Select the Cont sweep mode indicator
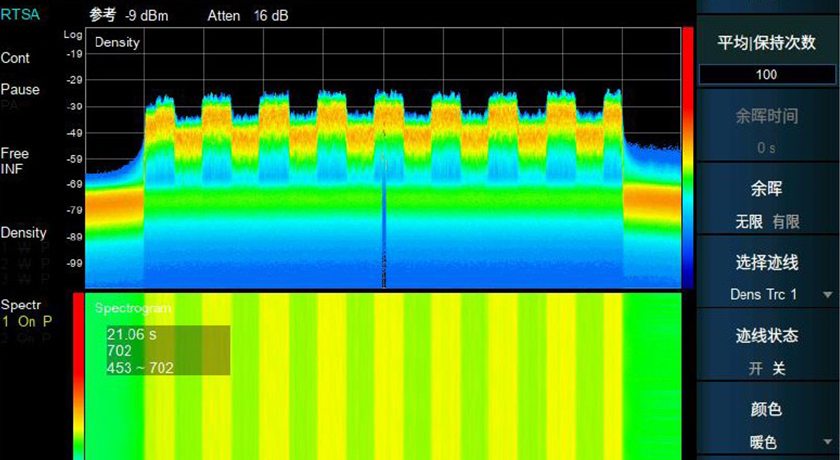 pyautogui.click(x=15, y=58)
